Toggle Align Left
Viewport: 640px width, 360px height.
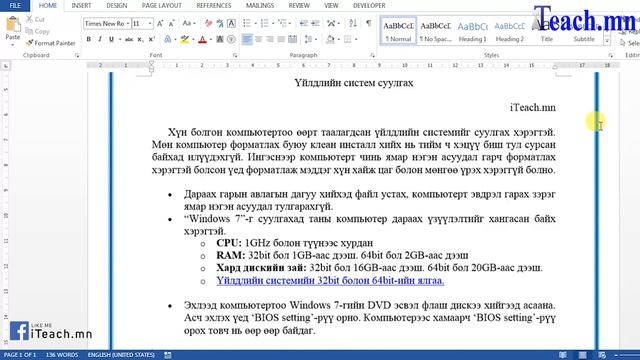(x=247, y=40)
